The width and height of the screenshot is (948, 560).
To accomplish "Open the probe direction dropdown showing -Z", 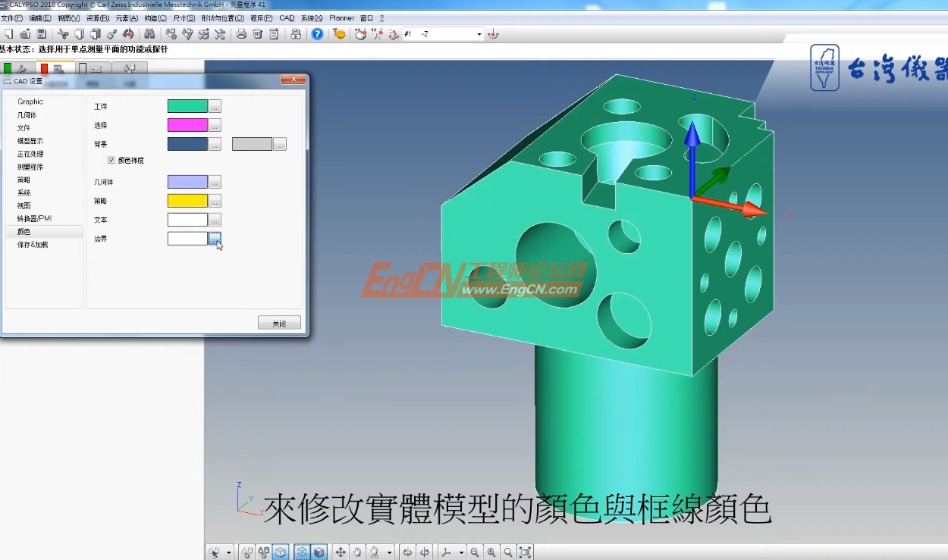I will [480, 33].
